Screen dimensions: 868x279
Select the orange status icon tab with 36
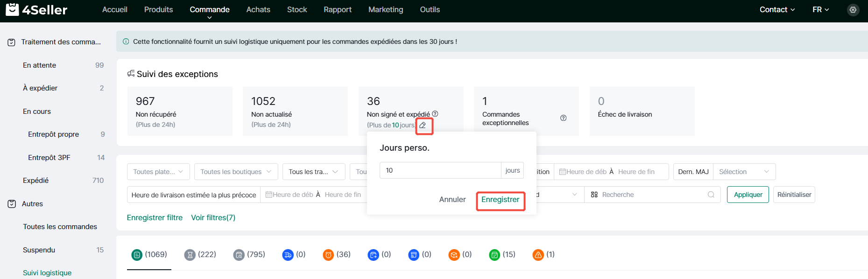pyautogui.click(x=337, y=255)
